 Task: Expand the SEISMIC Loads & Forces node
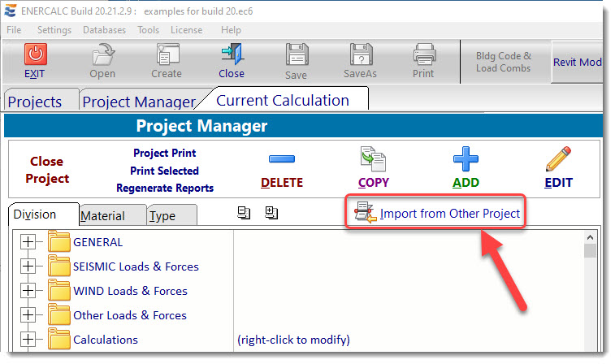click(x=28, y=266)
